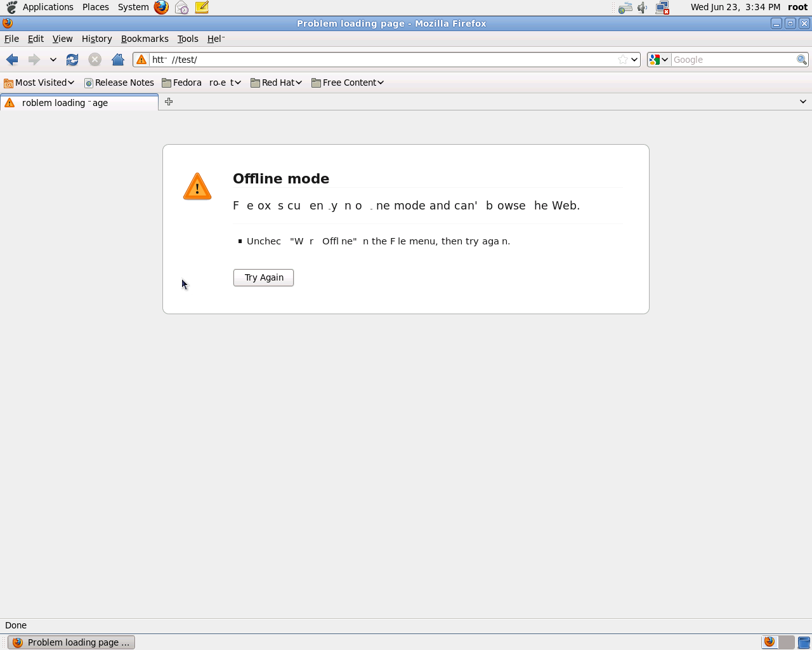Open the Bookmarks menu
812x650 pixels.
coord(145,39)
